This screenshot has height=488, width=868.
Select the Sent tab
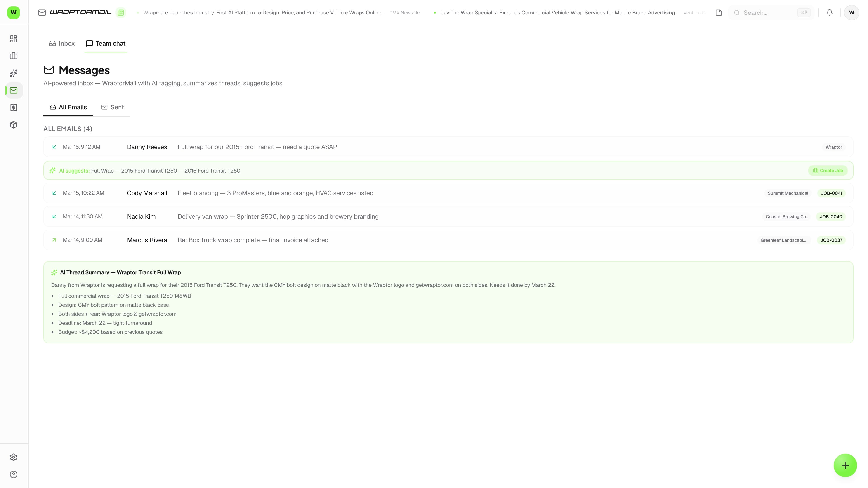[x=113, y=107]
